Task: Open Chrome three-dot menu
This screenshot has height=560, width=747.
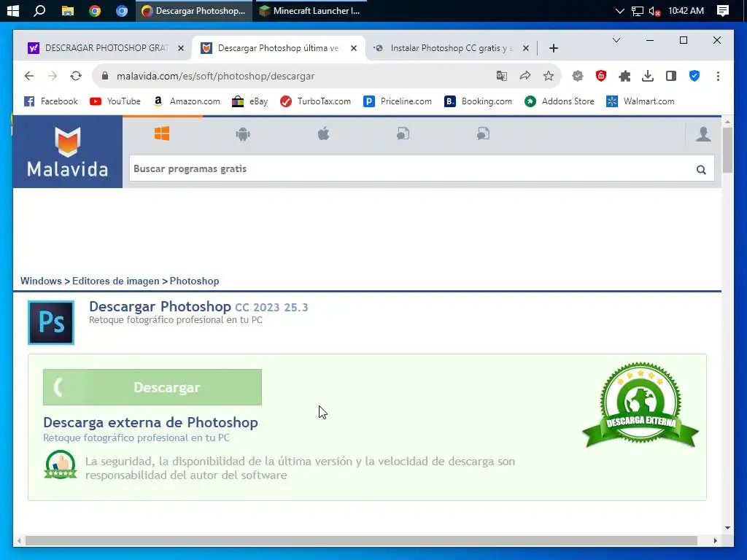Action: coord(718,76)
